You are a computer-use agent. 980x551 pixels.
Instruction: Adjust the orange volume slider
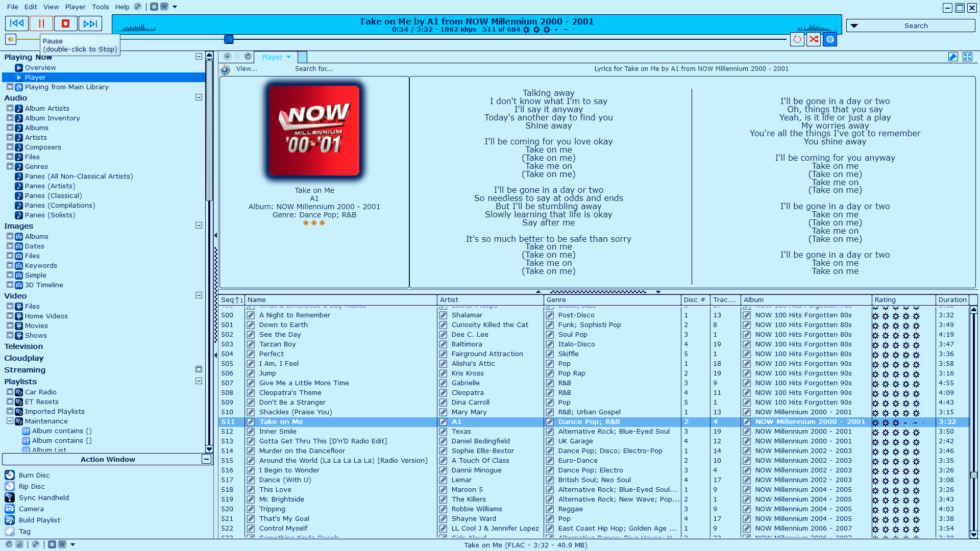click(x=29, y=39)
